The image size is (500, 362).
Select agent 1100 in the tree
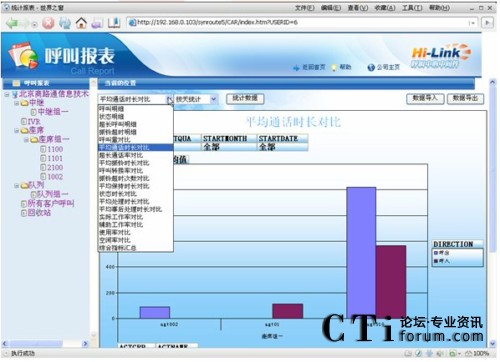(x=55, y=149)
